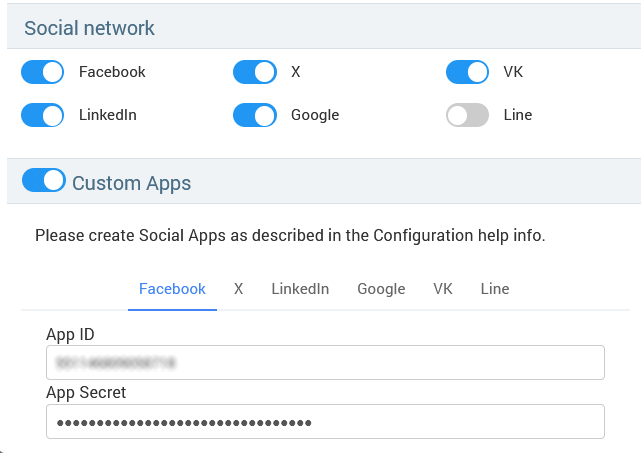Show the VK custom app tab
The height and width of the screenshot is (453, 641).
(x=443, y=289)
